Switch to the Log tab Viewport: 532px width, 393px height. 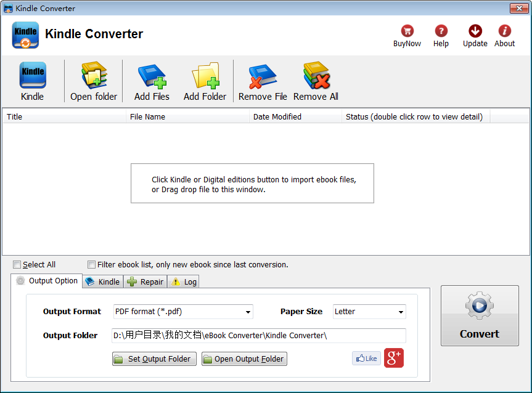click(x=184, y=282)
